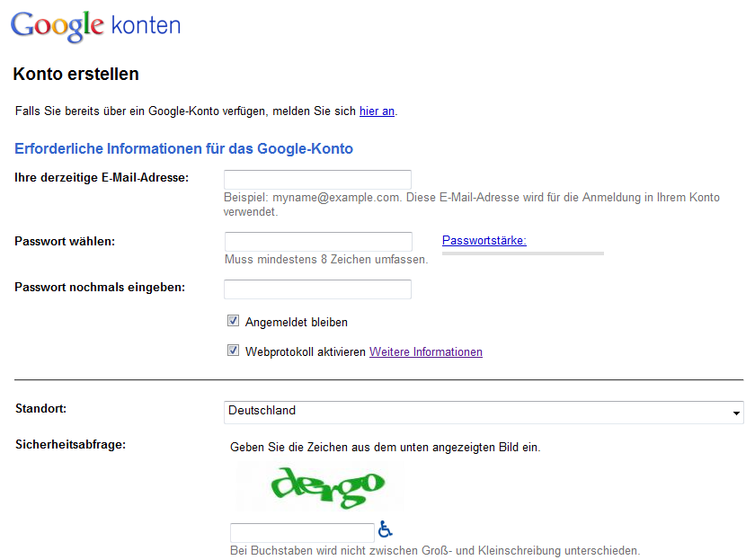
Task: Click the password strength meter bar
Action: [x=522, y=253]
